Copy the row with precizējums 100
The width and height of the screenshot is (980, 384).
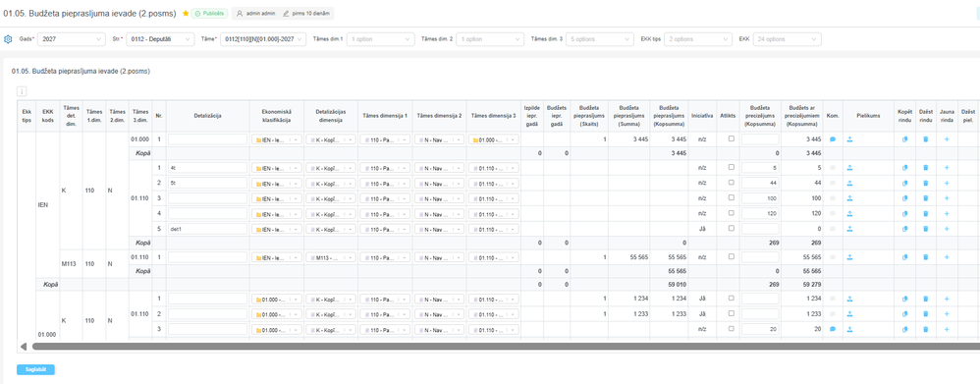click(904, 198)
